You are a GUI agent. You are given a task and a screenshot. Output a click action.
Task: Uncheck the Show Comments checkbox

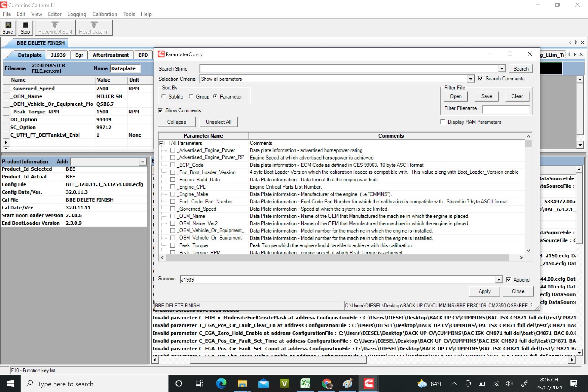[x=161, y=110]
